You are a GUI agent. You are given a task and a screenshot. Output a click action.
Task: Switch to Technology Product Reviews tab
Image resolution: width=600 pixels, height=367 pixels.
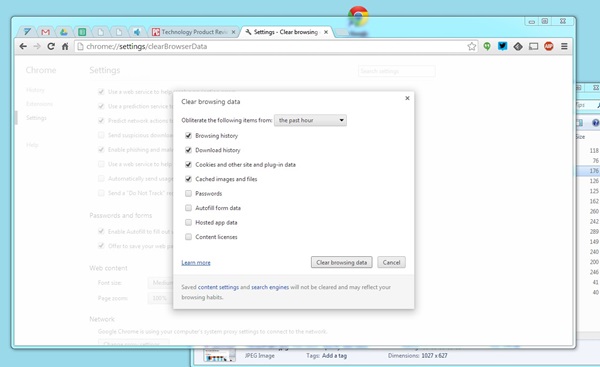tap(194, 32)
